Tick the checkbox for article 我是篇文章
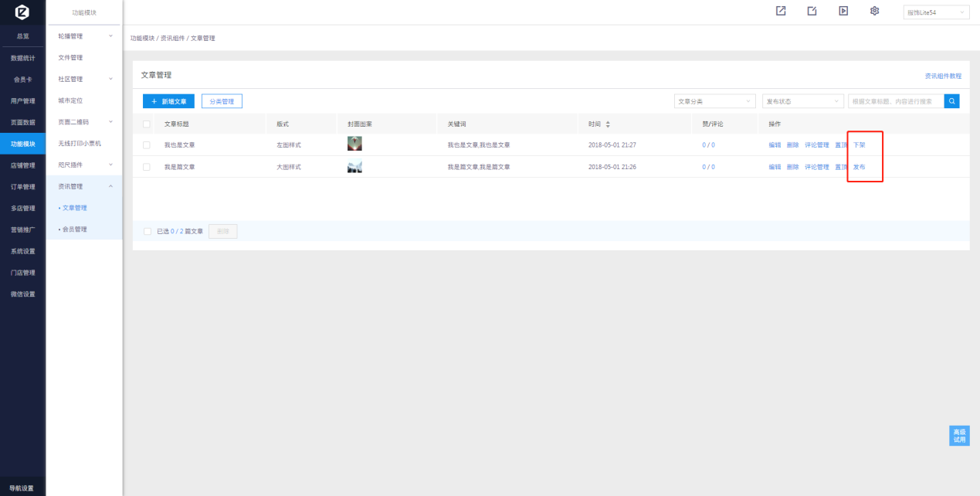980x496 pixels. click(147, 167)
